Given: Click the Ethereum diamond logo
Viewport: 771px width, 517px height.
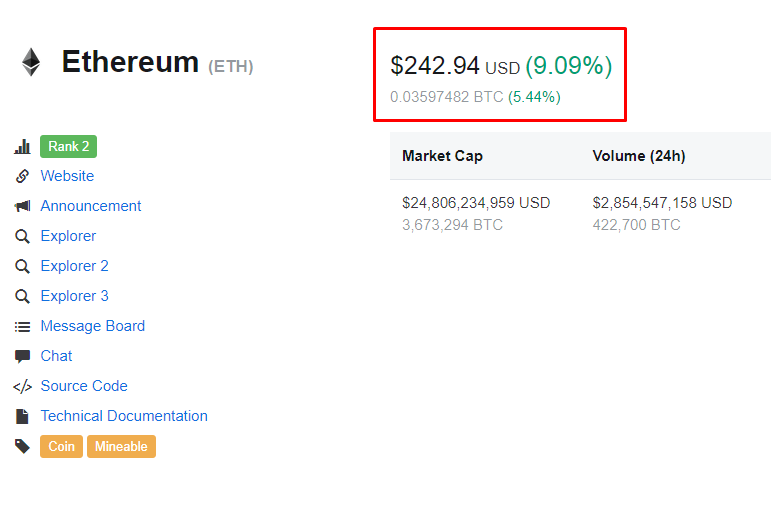Looking at the screenshot, I should click(31, 62).
